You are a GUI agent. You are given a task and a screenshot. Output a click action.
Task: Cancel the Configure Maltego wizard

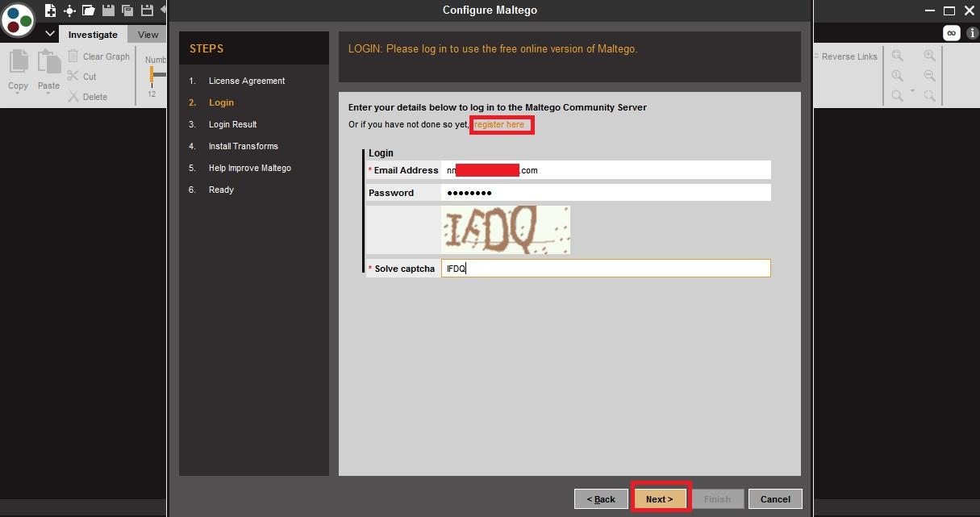click(775, 499)
